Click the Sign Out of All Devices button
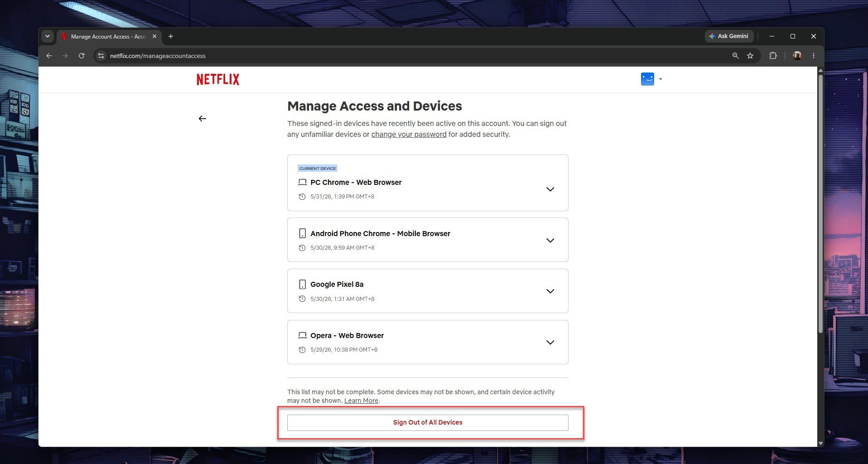The width and height of the screenshot is (868, 464). 428,422
